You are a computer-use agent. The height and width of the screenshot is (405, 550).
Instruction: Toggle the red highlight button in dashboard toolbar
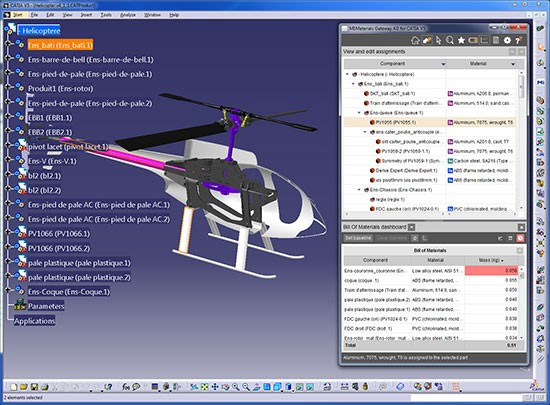coord(520,238)
